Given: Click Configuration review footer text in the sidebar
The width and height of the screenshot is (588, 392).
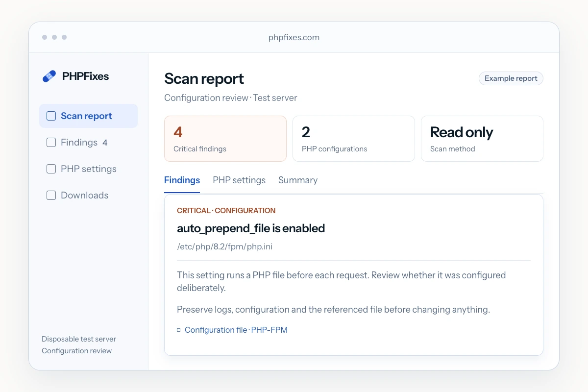Looking at the screenshot, I should (77, 351).
